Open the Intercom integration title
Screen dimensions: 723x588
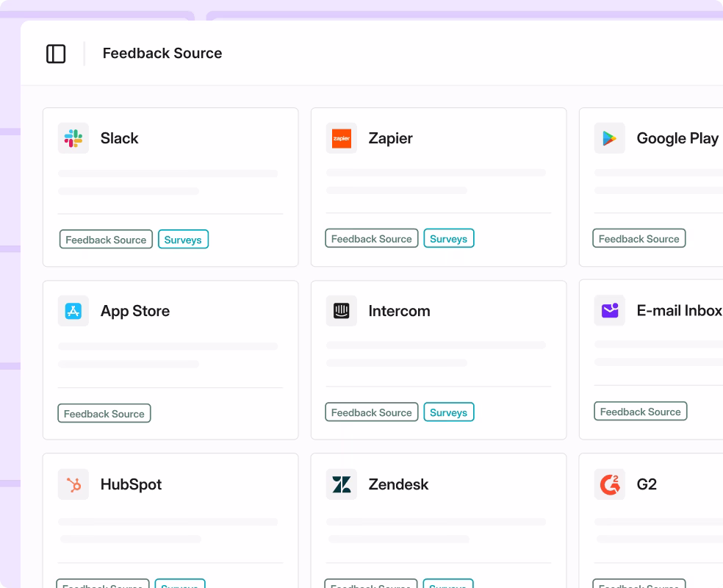[x=399, y=311]
